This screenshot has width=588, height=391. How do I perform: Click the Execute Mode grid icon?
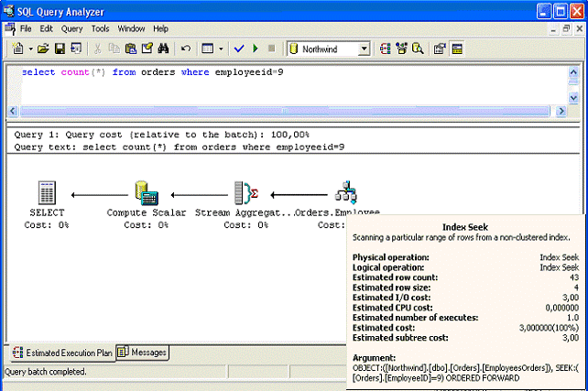(207, 49)
